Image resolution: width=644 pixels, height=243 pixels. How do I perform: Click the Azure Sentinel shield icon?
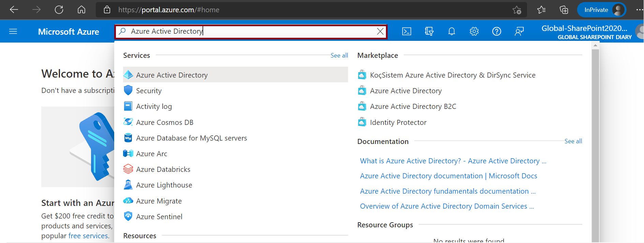pos(128,216)
